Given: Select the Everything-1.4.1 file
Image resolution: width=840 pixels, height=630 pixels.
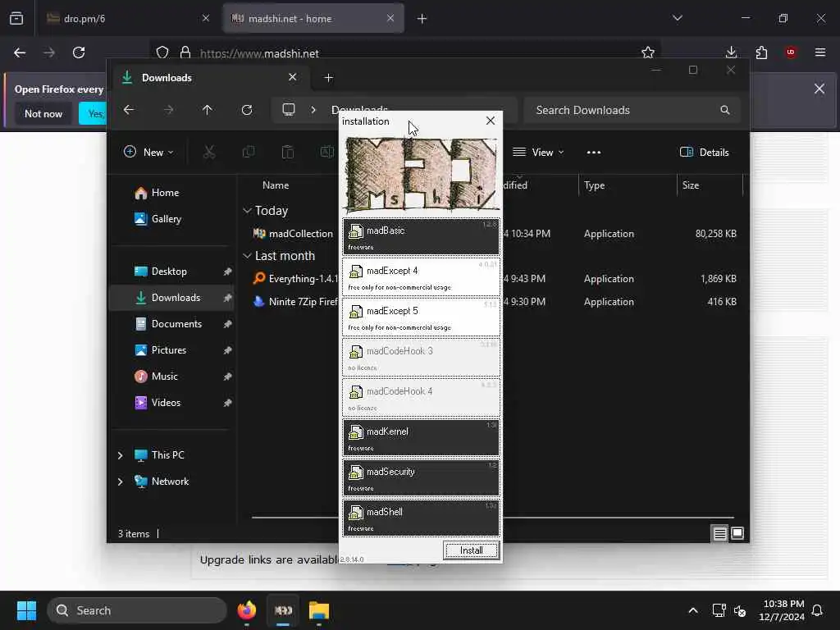Looking at the screenshot, I should point(295,279).
